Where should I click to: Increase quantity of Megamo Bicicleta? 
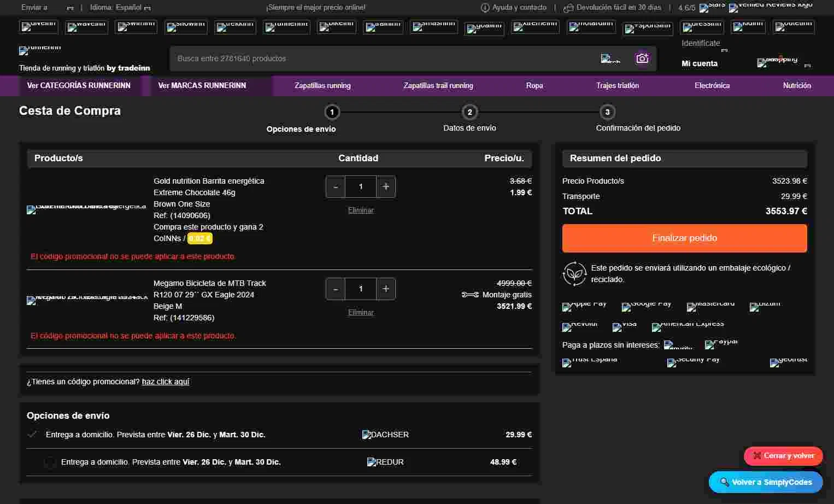pos(386,289)
